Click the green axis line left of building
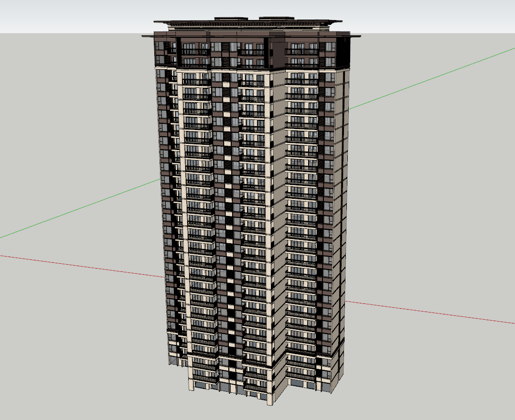Screen dimensions: 515x420 click(80, 208)
